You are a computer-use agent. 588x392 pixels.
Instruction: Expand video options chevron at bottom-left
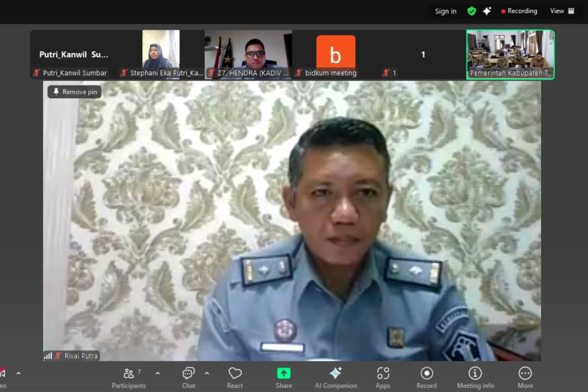18,373
